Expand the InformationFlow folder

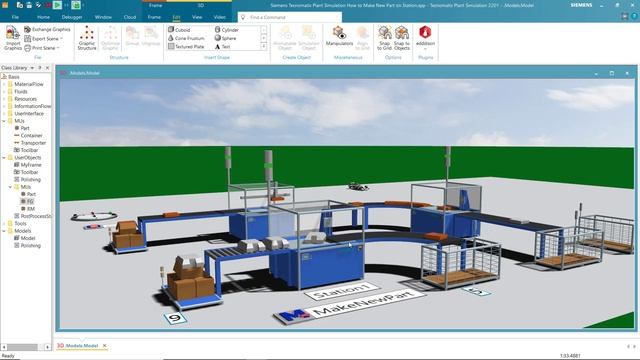pos(4,106)
